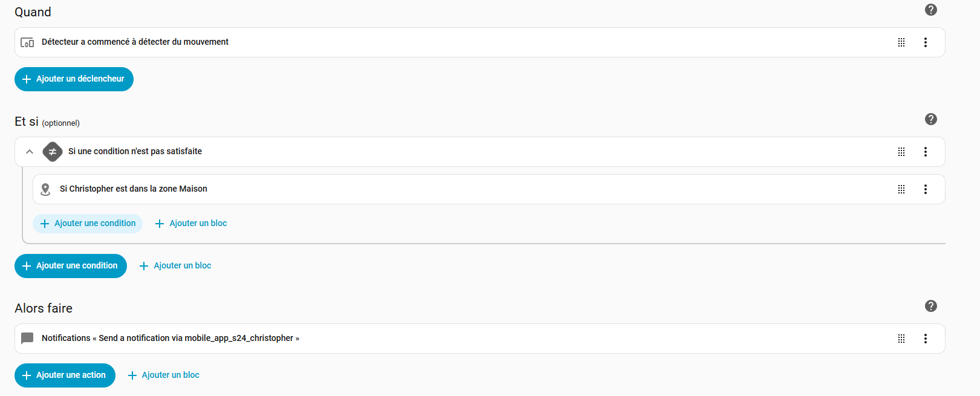This screenshot has height=396, width=980.
Task: Add a nested condition inside the NOT block
Action: [x=88, y=224]
